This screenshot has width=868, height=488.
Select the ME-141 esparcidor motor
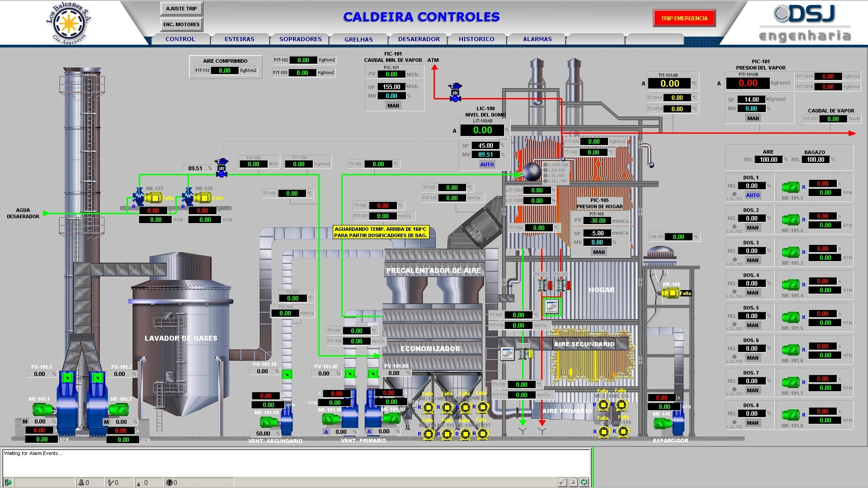pyautogui.click(x=663, y=424)
